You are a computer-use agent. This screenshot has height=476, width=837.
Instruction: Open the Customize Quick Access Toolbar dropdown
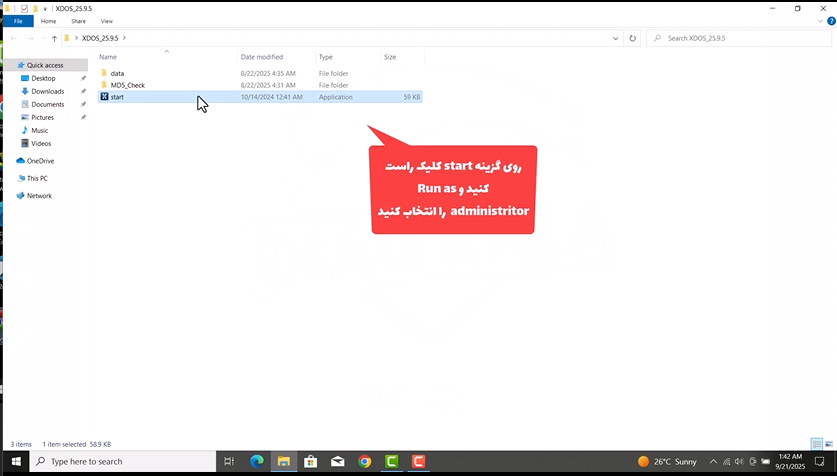[x=45, y=8]
